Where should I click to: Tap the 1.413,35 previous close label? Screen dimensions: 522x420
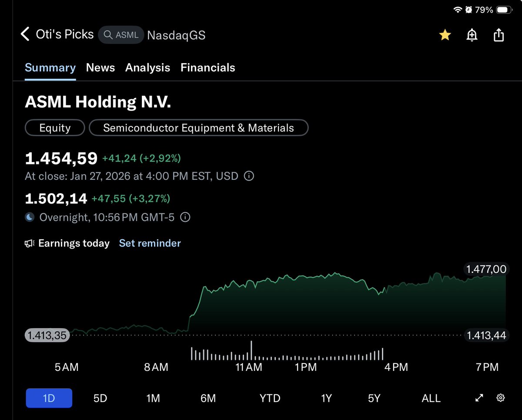click(x=47, y=335)
